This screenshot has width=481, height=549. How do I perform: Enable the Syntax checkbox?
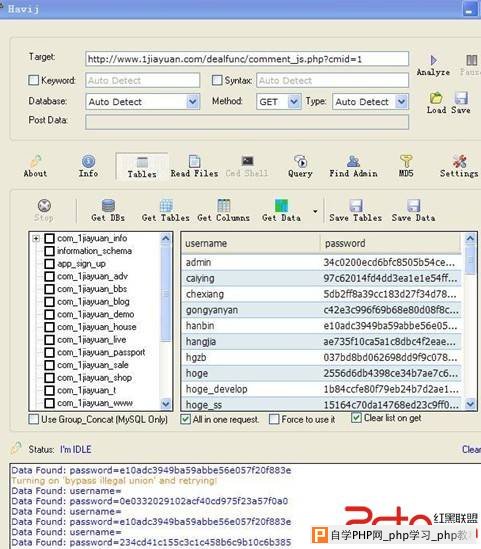(x=217, y=80)
